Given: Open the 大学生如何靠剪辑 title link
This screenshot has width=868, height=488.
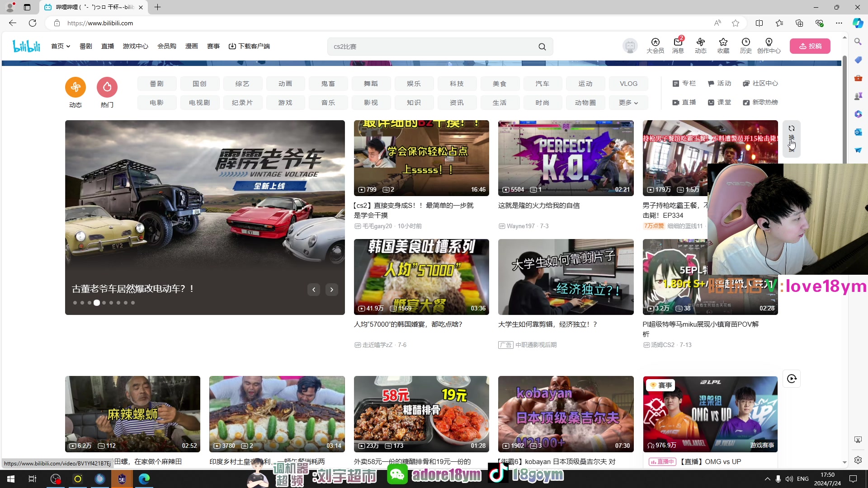Looking at the screenshot, I should [x=547, y=324].
